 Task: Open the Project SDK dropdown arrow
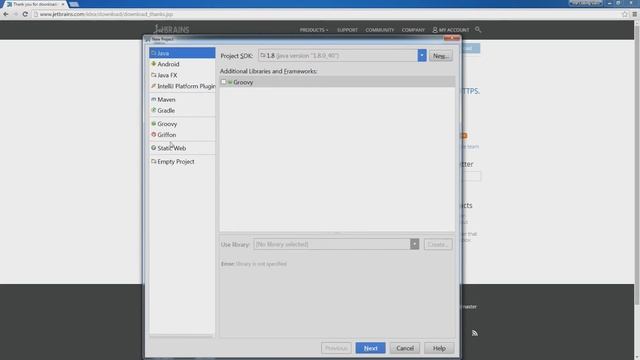pyautogui.click(x=422, y=56)
